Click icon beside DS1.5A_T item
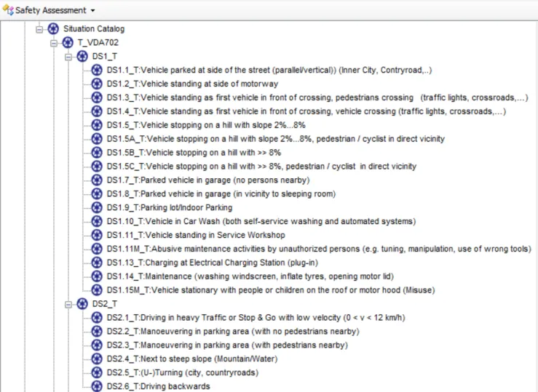The height and width of the screenshot is (392, 538). [97, 139]
